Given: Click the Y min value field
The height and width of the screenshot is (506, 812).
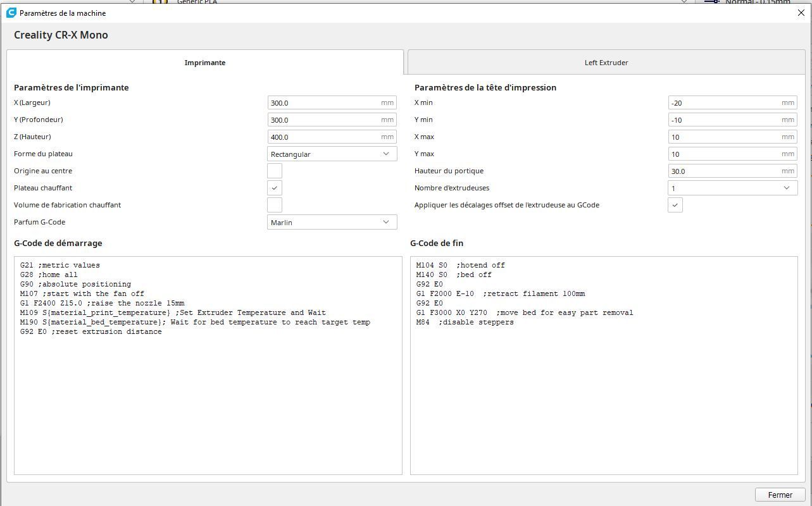Looking at the screenshot, I should click(x=732, y=120).
